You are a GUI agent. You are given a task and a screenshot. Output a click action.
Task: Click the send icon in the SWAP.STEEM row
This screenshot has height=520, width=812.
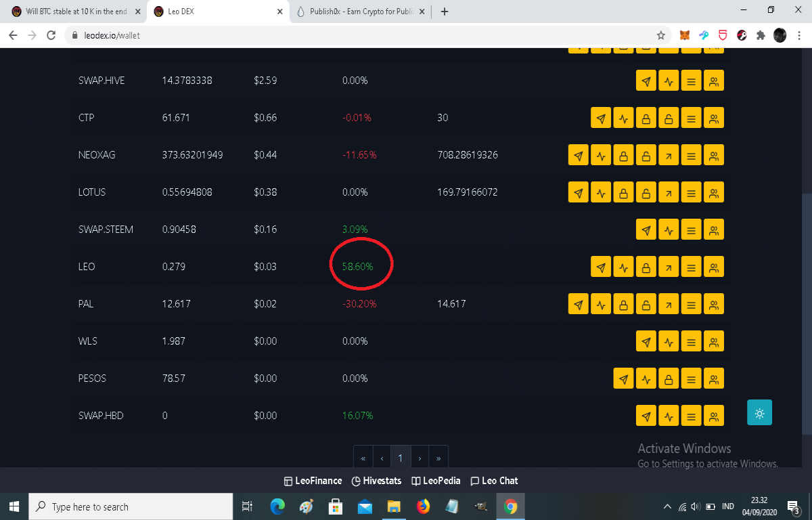coord(646,230)
